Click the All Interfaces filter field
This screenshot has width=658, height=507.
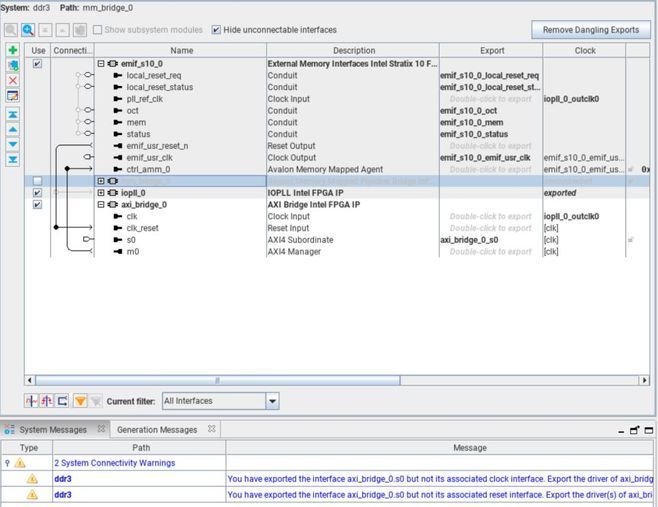[214, 401]
